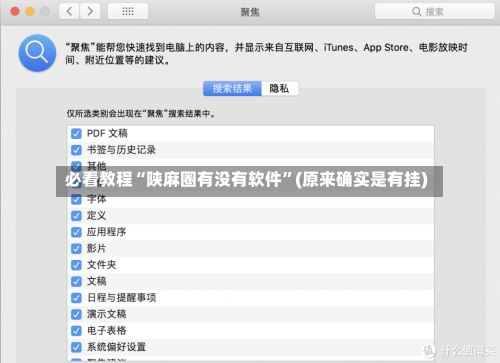Show all preferences via grid button
This screenshot has width=500, height=363.
point(128,11)
